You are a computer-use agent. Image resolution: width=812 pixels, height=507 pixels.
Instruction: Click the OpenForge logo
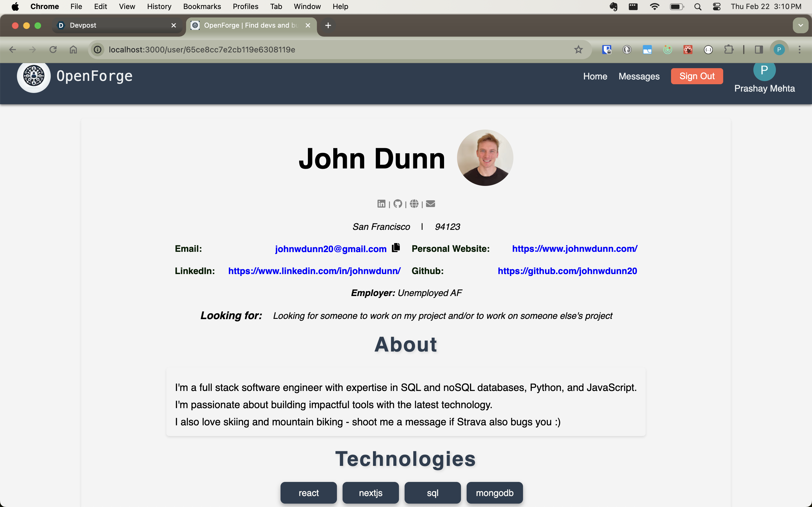pos(34,76)
